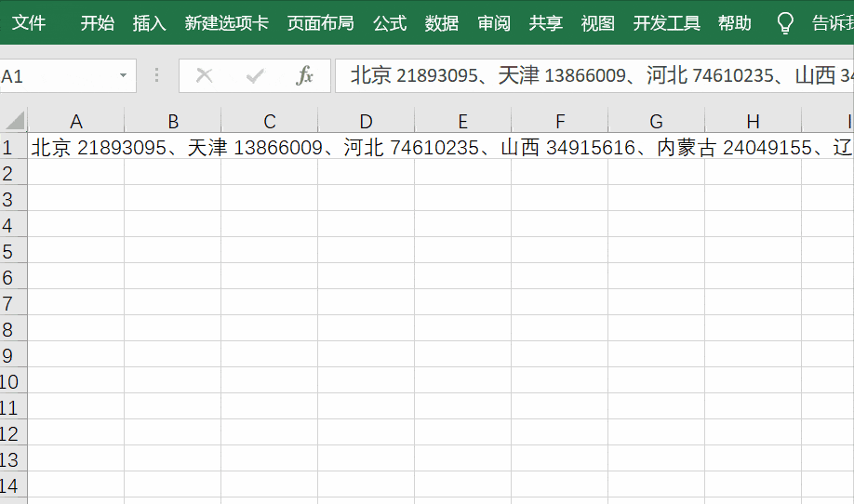Select the 新建选项卡 tab
The height and width of the screenshot is (504, 854).
227,23
